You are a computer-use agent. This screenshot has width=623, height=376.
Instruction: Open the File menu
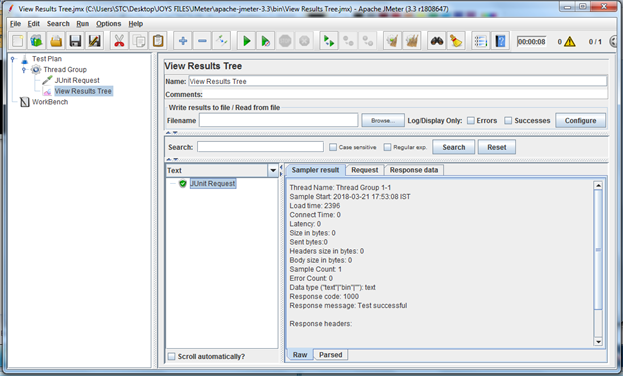coord(15,24)
